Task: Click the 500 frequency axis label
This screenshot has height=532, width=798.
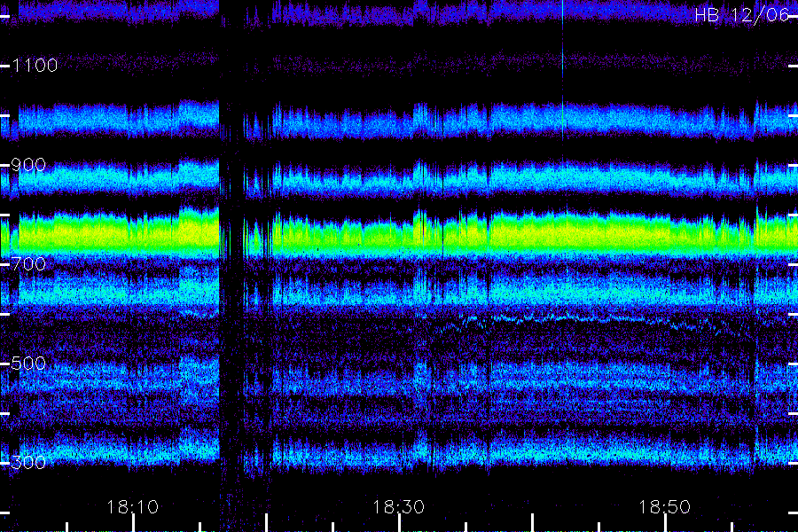Action: [x=28, y=363]
